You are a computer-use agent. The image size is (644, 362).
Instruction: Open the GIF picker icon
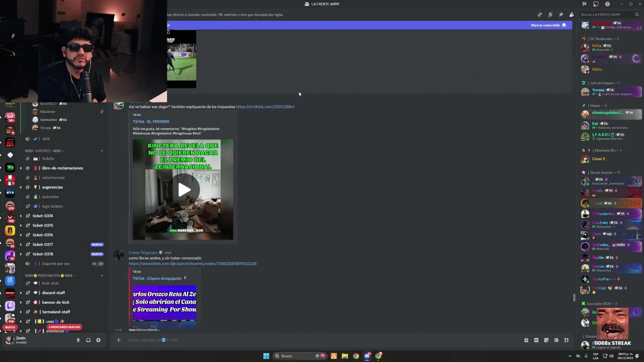pyautogui.click(x=536, y=340)
